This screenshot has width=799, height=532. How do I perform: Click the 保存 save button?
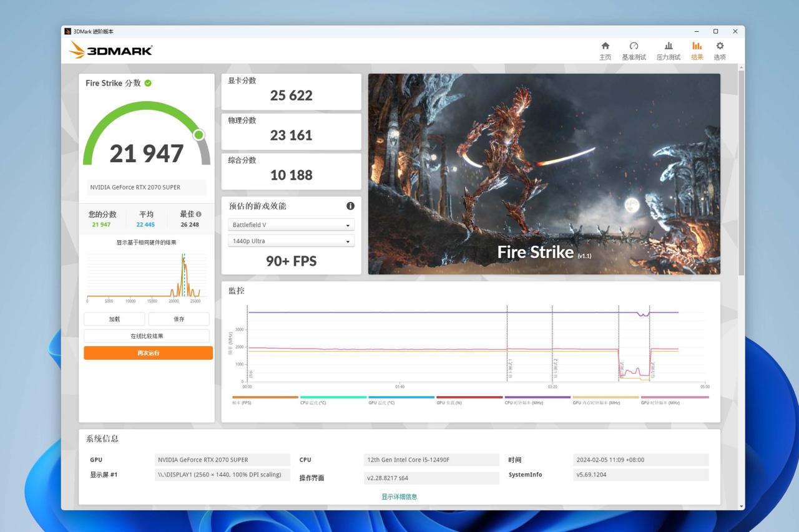[x=179, y=319]
